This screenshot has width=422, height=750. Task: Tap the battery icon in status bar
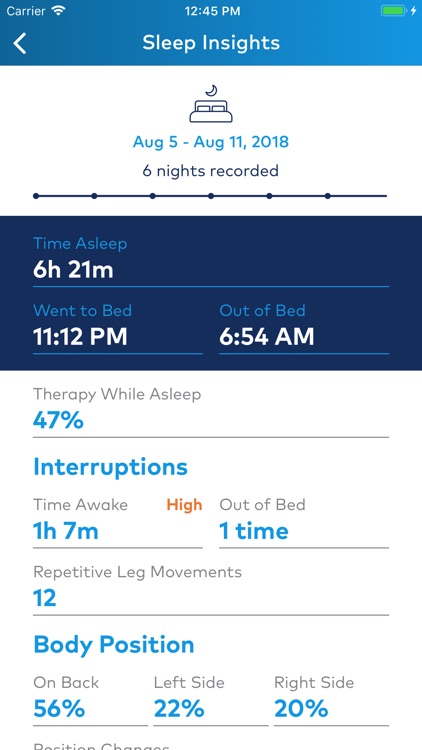[395, 11]
